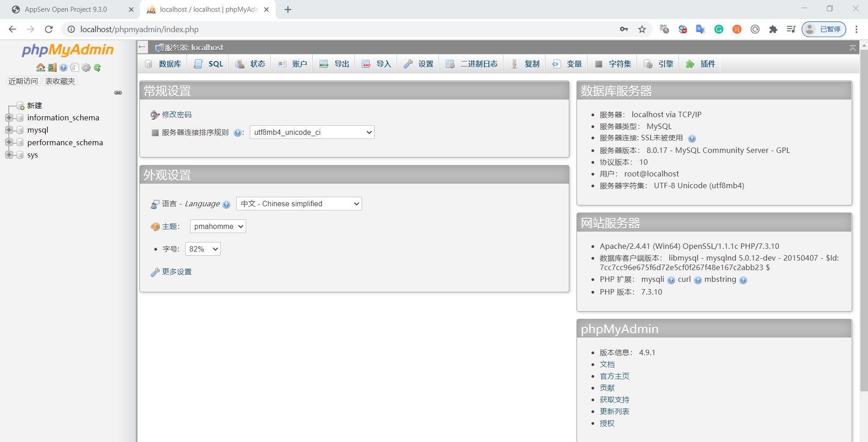The height and width of the screenshot is (442, 868).
Task: Click the 近期访问 button
Action: pos(23,81)
